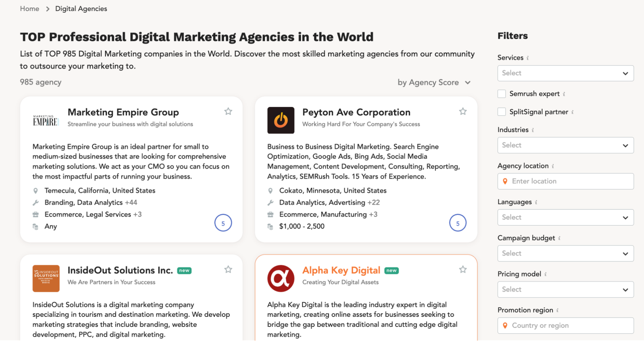
Task: Tick the SplitSignal partner checkbox
Action: (502, 112)
